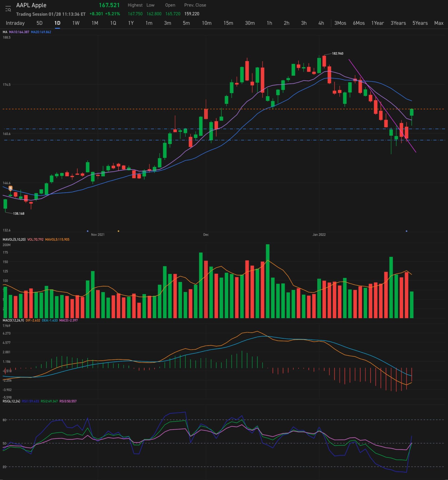Select the Intraday timeframe tab

15,23
